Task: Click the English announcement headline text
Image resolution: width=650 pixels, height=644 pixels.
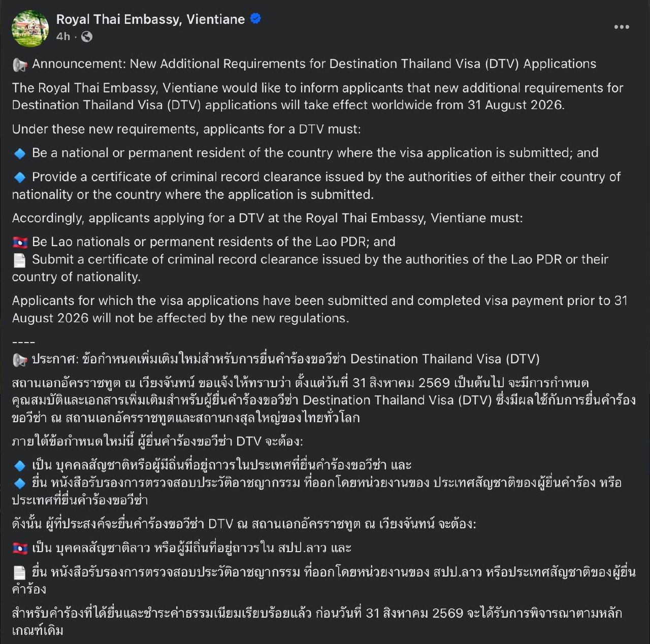Action: click(x=314, y=64)
